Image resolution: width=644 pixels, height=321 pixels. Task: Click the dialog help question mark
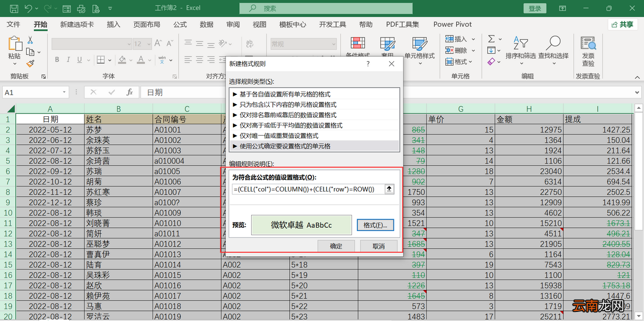pos(368,64)
